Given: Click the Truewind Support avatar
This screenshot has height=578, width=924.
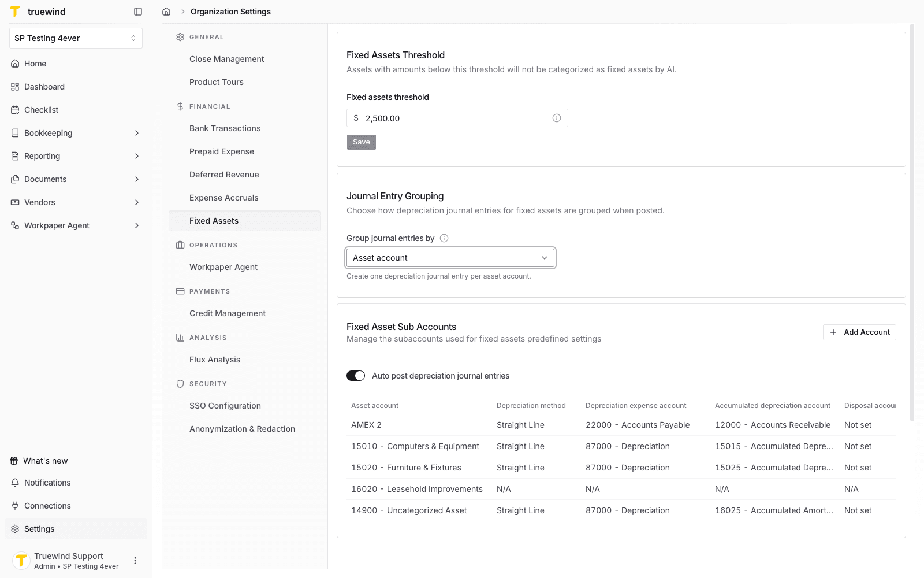Looking at the screenshot, I should click(21, 561).
